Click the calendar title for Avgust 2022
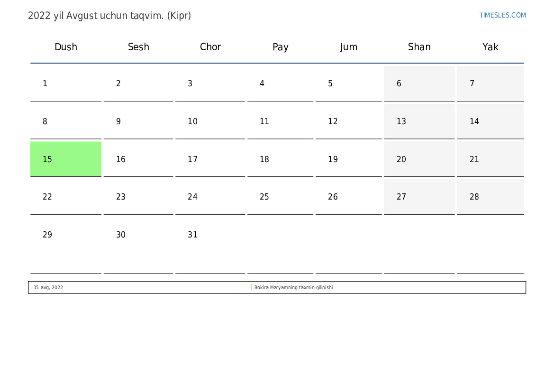 109,16
